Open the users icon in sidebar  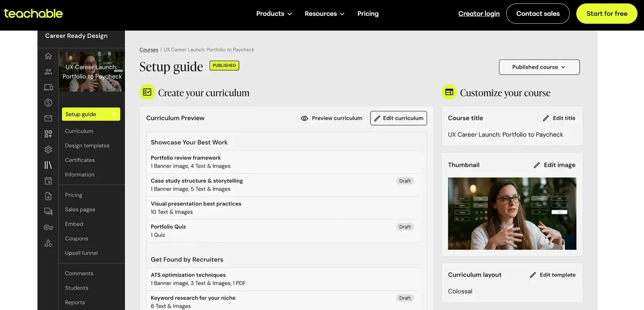tap(48, 71)
